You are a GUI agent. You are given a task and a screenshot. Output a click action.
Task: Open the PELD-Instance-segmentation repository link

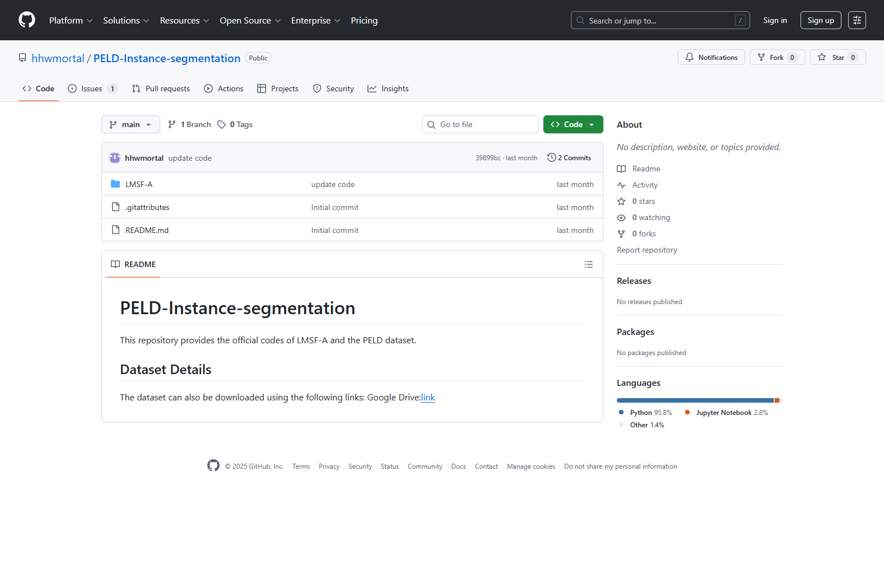[167, 58]
